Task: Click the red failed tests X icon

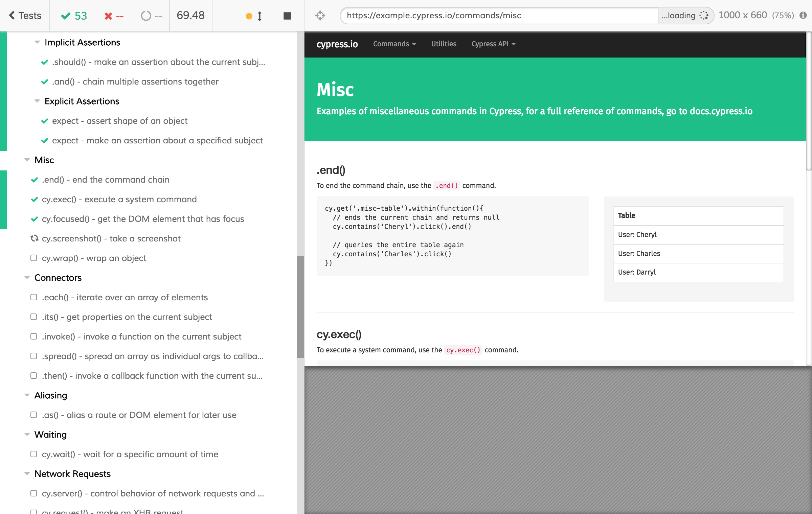Action: pos(108,16)
